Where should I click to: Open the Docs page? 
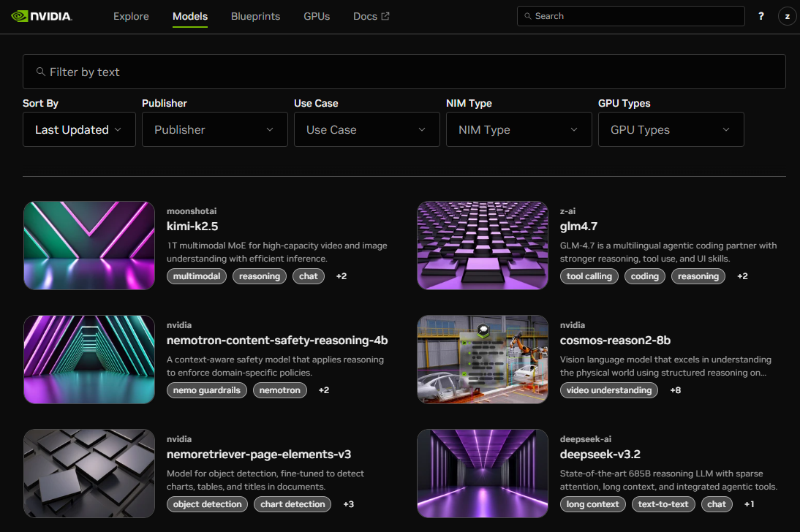click(x=364, y=16)
